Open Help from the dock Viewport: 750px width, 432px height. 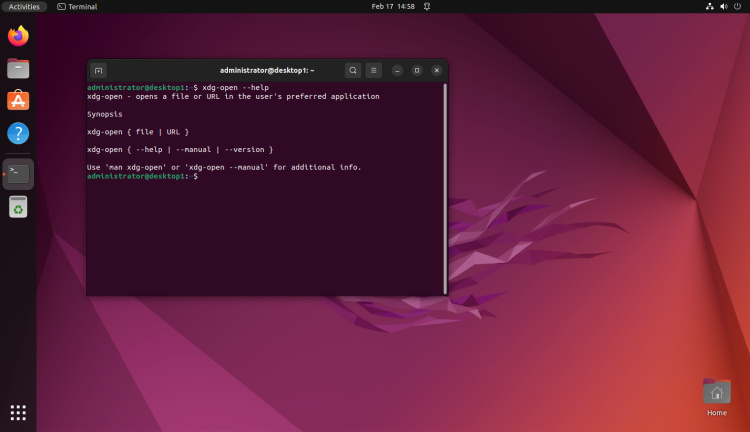[18, 133]
